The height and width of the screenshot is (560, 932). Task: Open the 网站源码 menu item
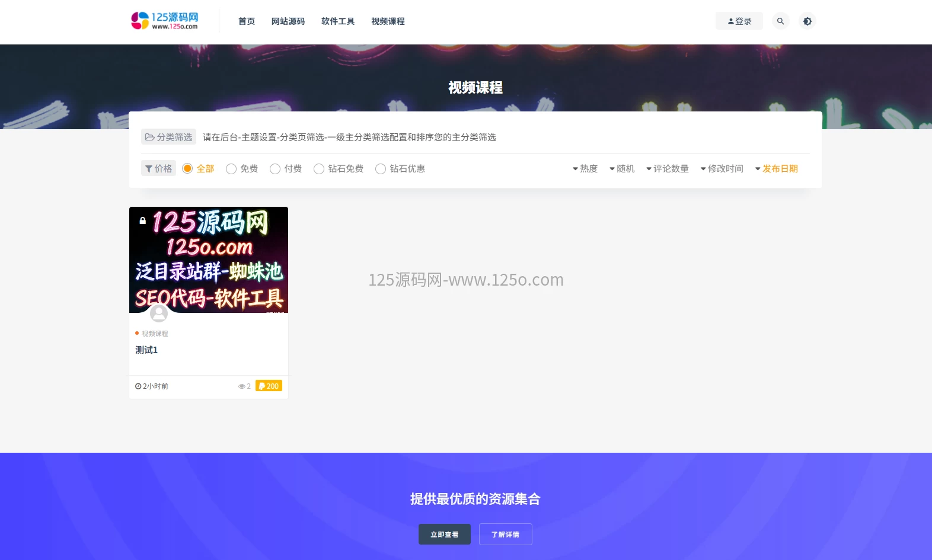tap(288, 21)
